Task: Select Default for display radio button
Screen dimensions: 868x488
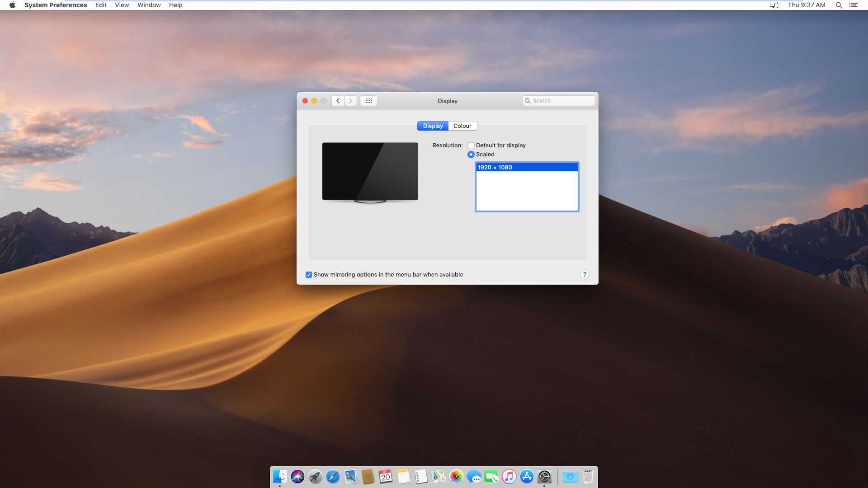Action: [471, 145]
